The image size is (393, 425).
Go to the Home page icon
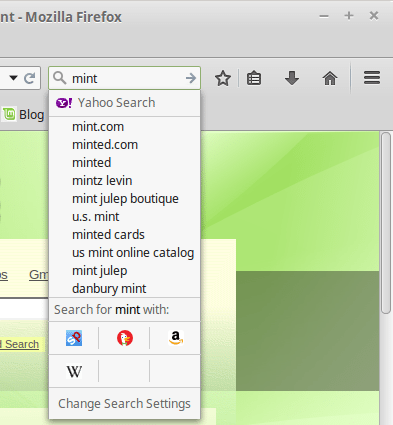(x=330, y=79)
